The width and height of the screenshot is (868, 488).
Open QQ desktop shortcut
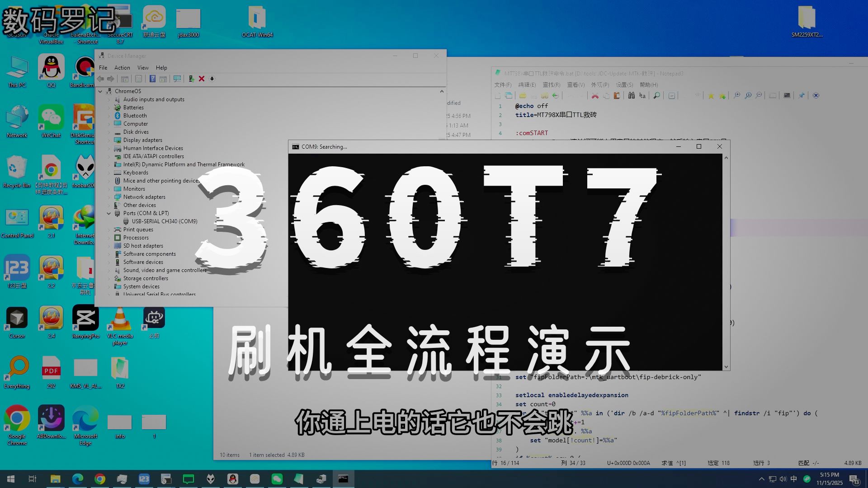(51, 71)
